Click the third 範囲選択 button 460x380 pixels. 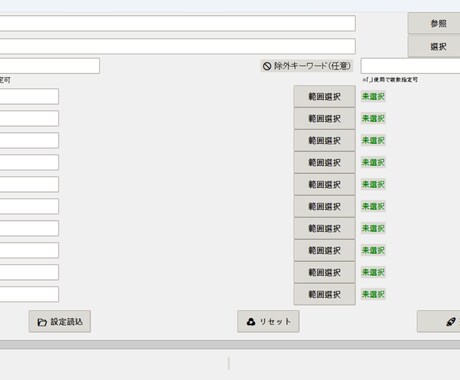[325, 141]
